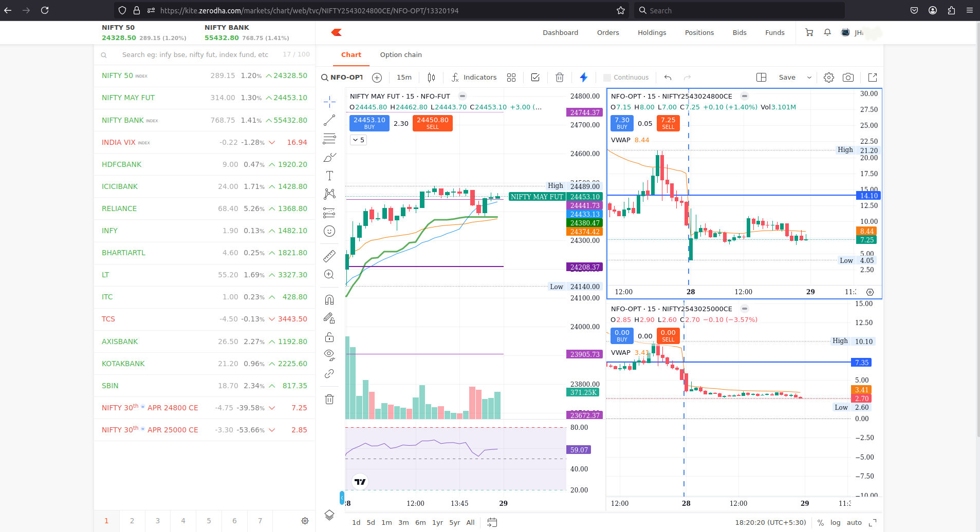Enable the Continuous checkbox
Screen dimensions: 980x532
tap(607, 78)
